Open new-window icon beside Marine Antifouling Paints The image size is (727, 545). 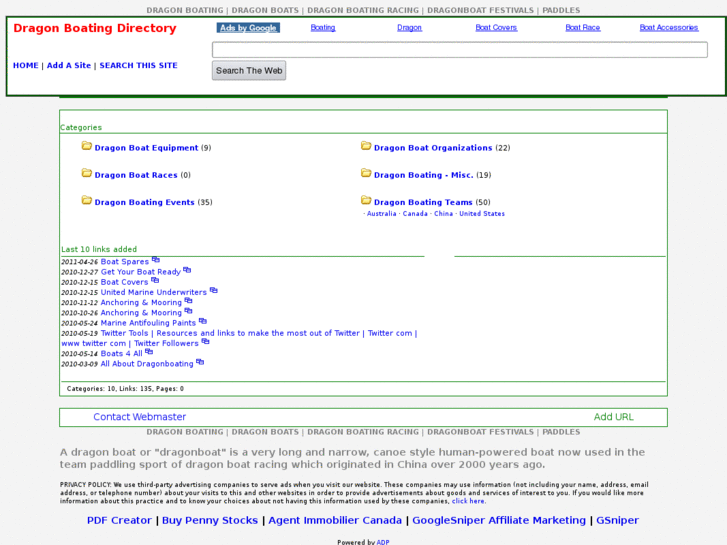point(203,321)
